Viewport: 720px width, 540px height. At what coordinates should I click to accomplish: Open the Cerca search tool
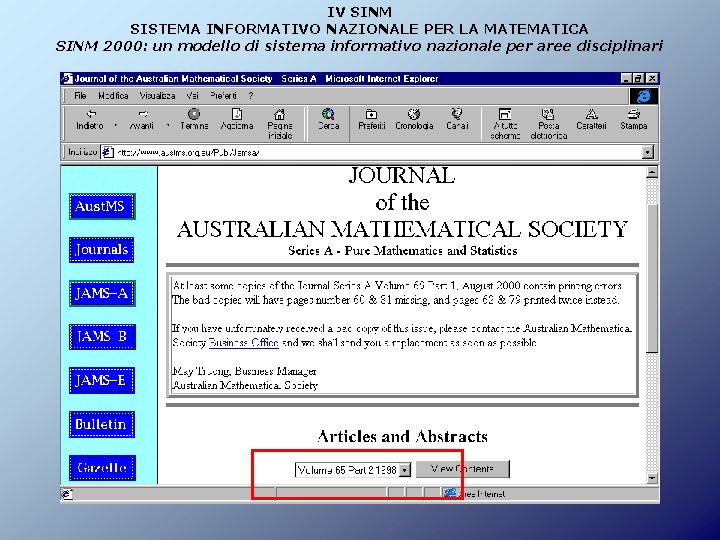click(329, 119)
